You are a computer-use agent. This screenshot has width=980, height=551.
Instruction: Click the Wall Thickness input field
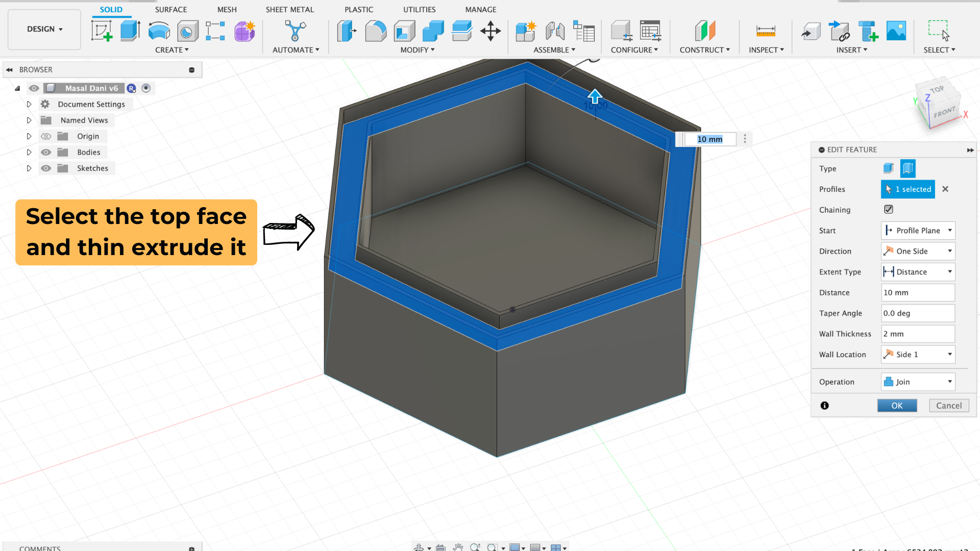pyautogui.click(x=917, y=334)
